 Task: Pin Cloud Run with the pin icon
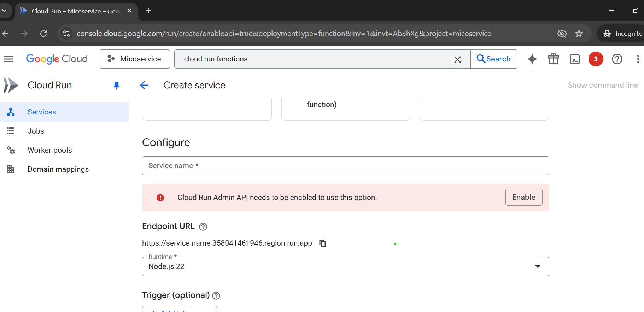(x=116, y=85)
